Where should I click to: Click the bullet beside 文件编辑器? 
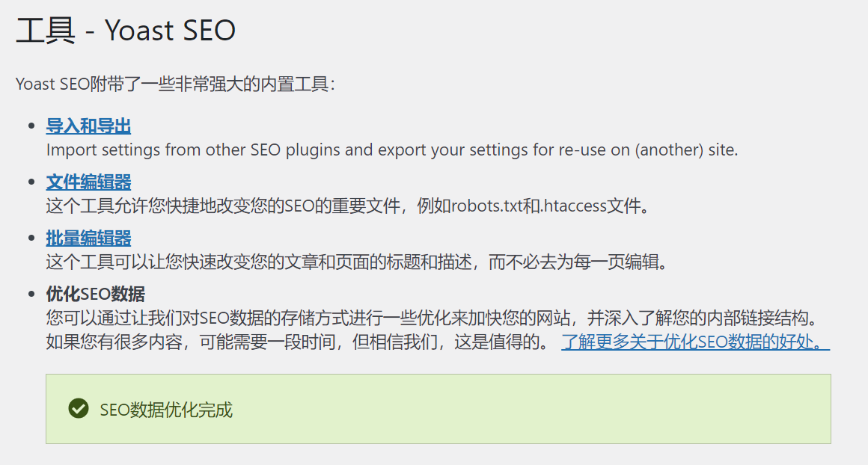tap(33, 181)
